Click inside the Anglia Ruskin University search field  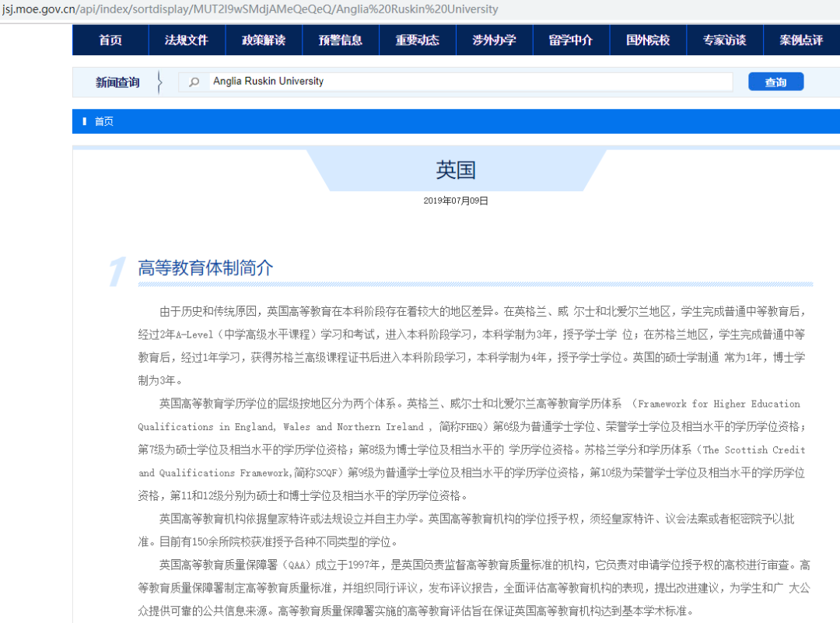click(x=467, y=81)
